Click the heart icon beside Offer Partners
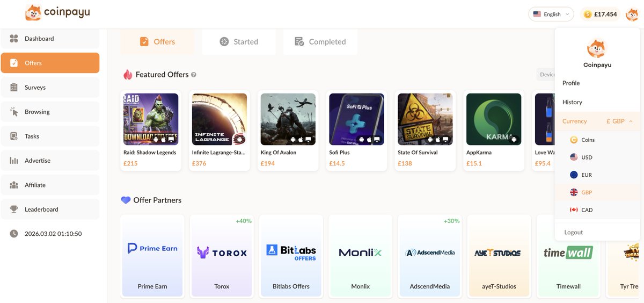The width and height of the screenshot is (644, 303). (126, 200)
